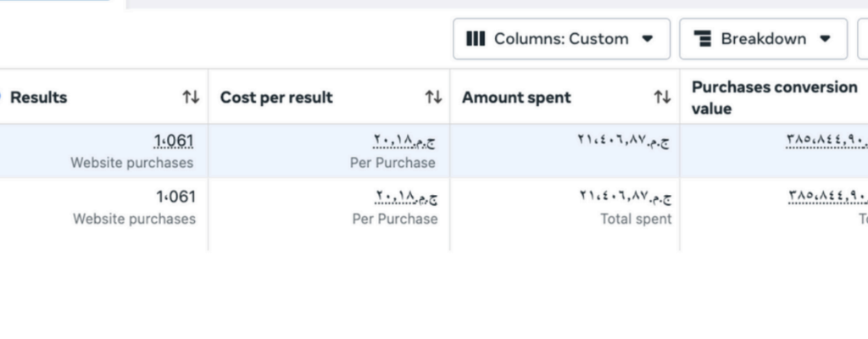
Task: Click the summary row cost per result value
Action: (x=406, y=197)
